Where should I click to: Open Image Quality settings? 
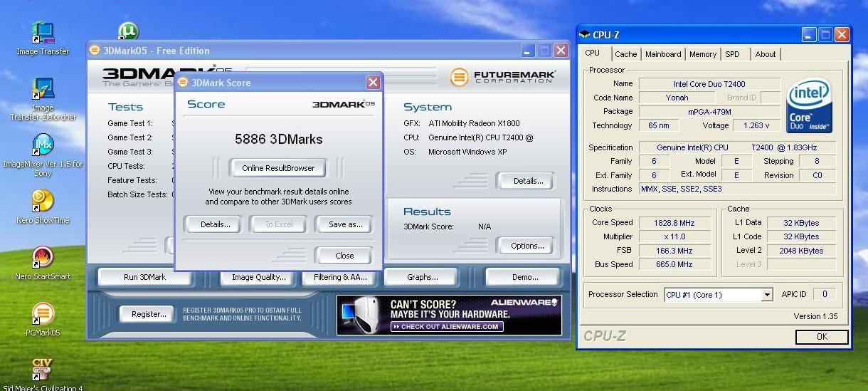(x=258, y=277)
